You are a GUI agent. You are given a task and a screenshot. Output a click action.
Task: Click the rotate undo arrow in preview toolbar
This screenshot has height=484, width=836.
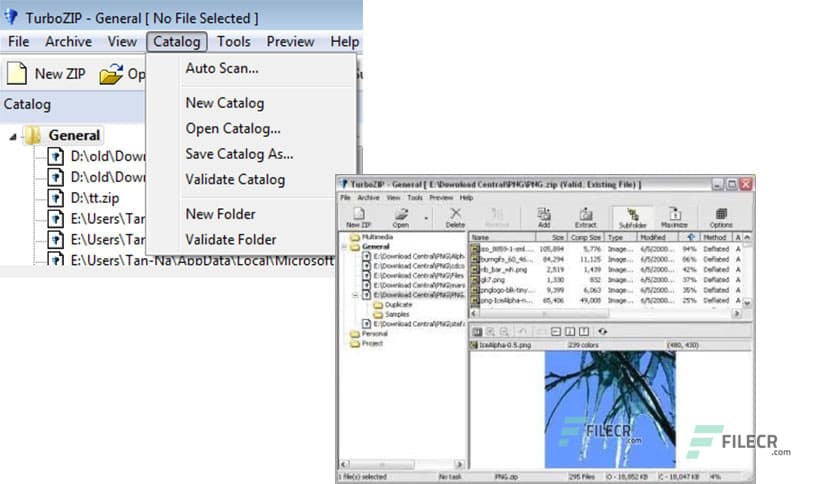coord(522,332)
